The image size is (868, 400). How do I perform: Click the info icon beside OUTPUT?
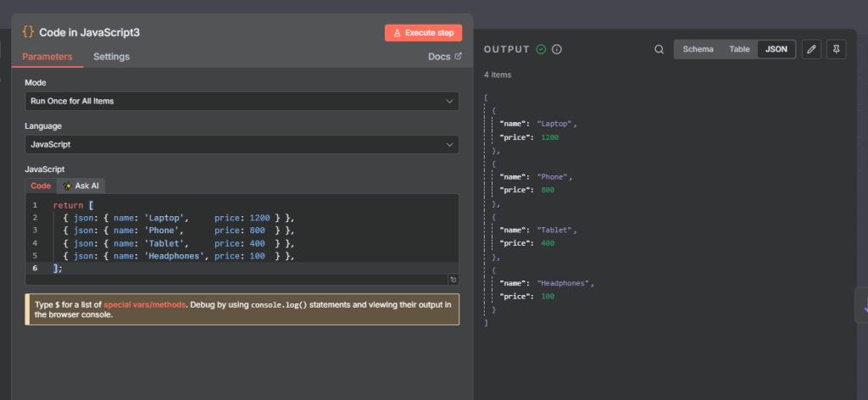tap(557, 49)
